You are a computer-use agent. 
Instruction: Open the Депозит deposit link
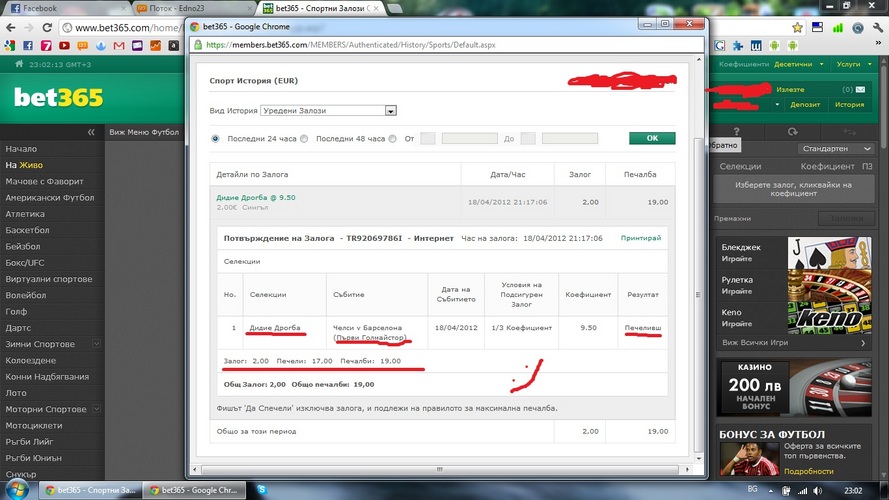pos(805,104)
